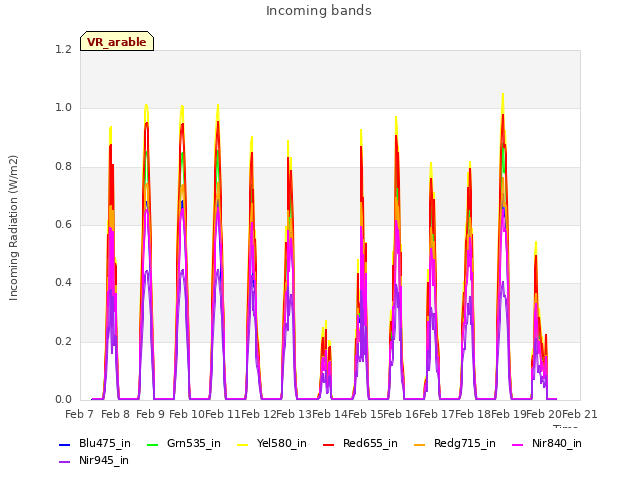Screen dimensions: 640x480
Task: Click the Feb 10 x-axis label
Action: click(187, 414)
